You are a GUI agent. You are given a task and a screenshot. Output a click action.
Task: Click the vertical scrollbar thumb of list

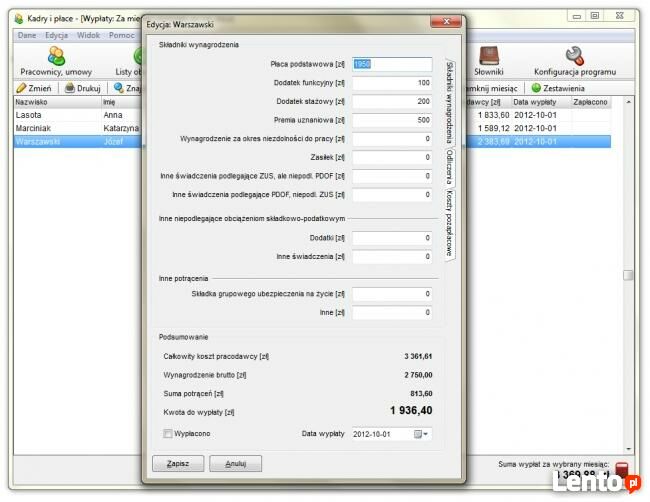pyautogui.click(x=628, y=275)
